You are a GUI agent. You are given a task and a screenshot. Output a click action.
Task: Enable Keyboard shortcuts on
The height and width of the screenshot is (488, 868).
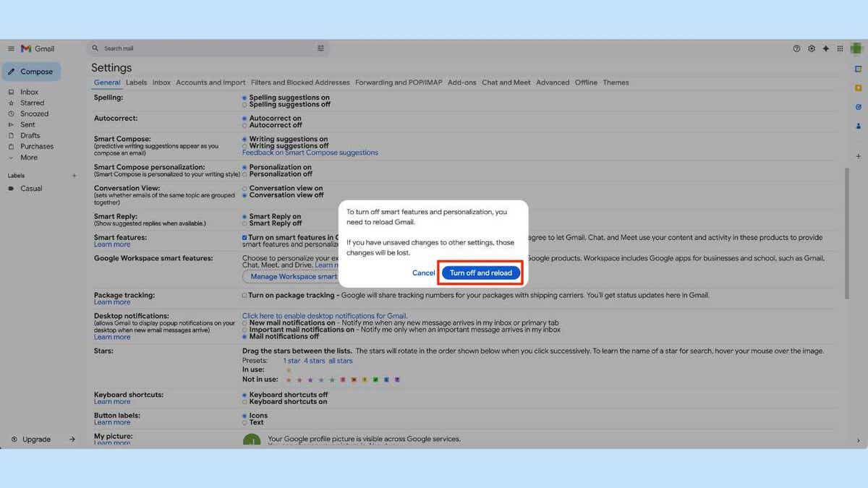tap(244, 401)
